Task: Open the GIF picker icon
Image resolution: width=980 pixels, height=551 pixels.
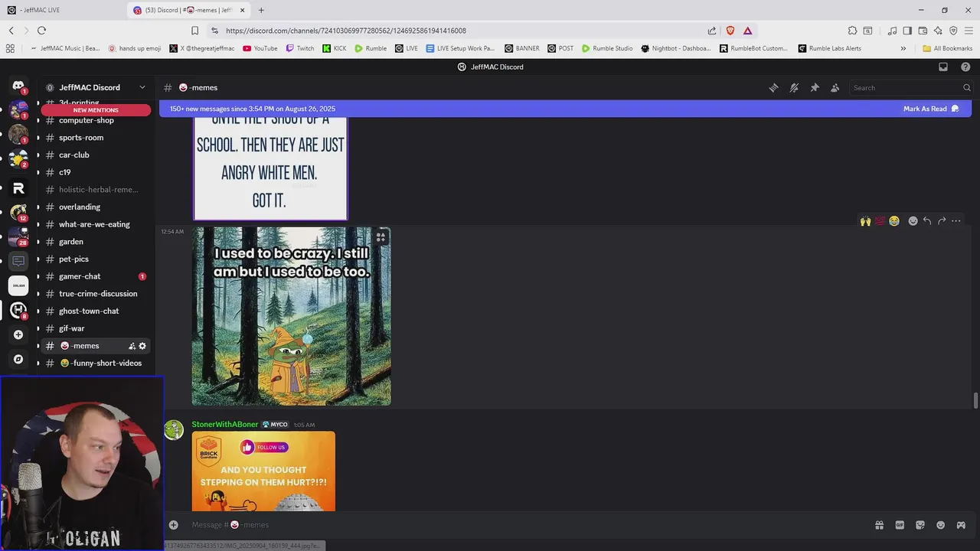Action: coord(900,525)
